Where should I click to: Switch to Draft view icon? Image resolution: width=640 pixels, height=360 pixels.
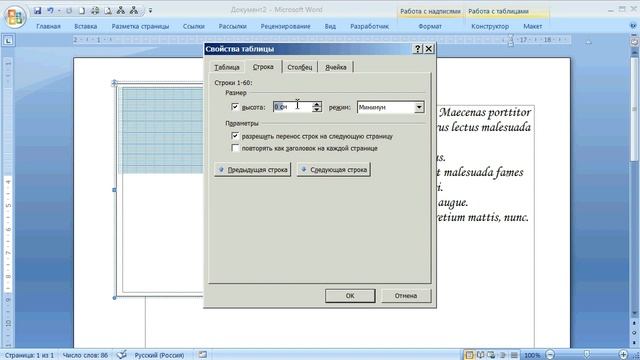pos(514,355)
